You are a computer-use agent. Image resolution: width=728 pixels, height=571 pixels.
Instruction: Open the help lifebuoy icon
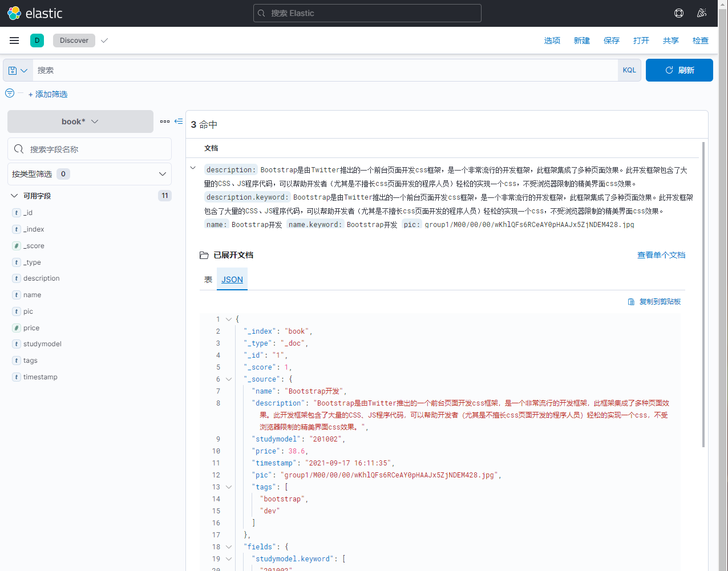click(x=678, y=13)
